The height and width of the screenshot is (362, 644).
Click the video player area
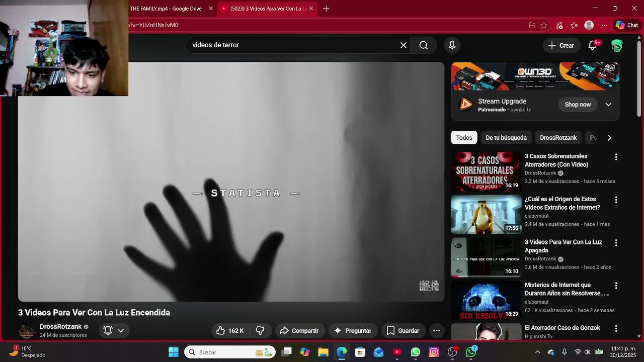click(x=231, y=182)
